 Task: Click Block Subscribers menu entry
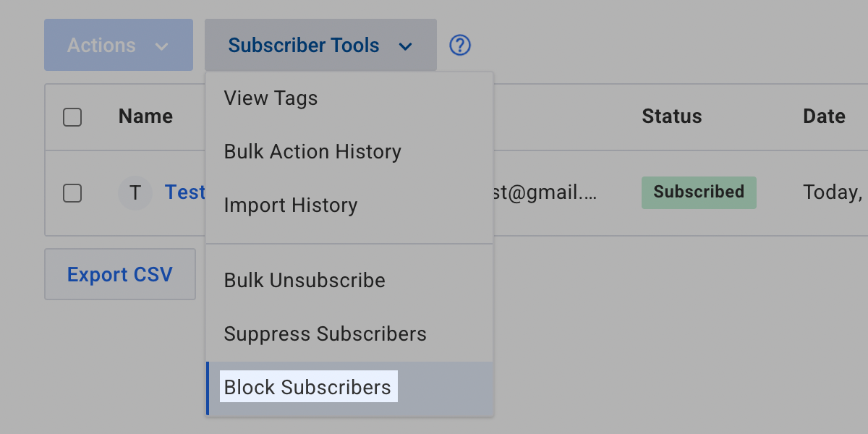pos(307,388)
